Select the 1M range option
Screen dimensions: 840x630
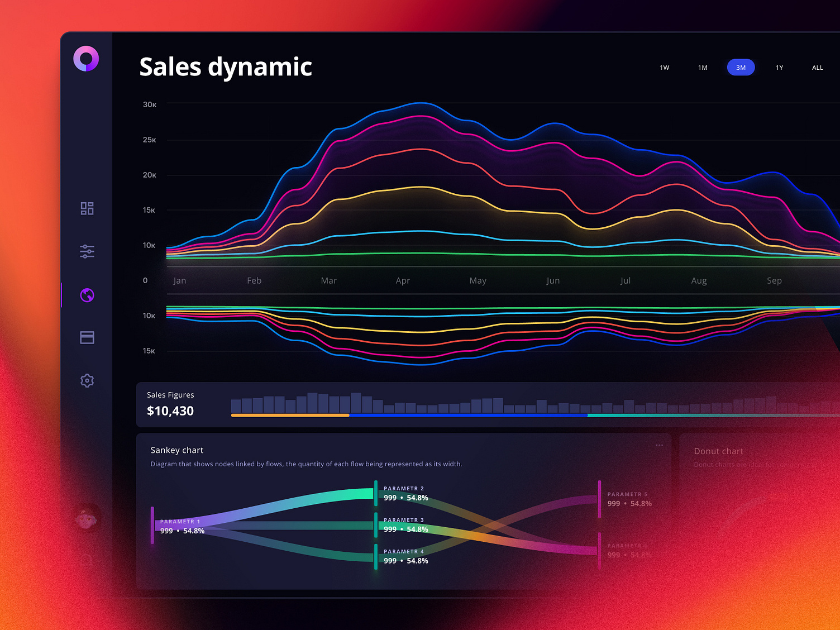pos(702,67)
